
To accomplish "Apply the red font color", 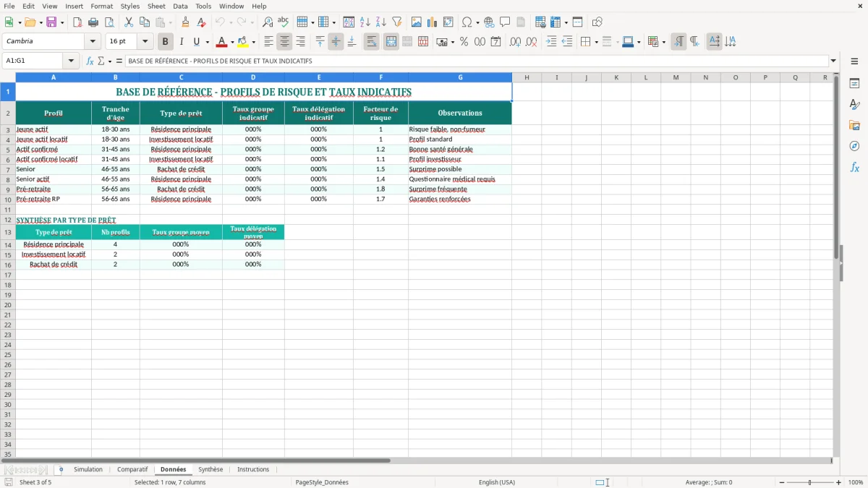I will [x=221, y=42].
